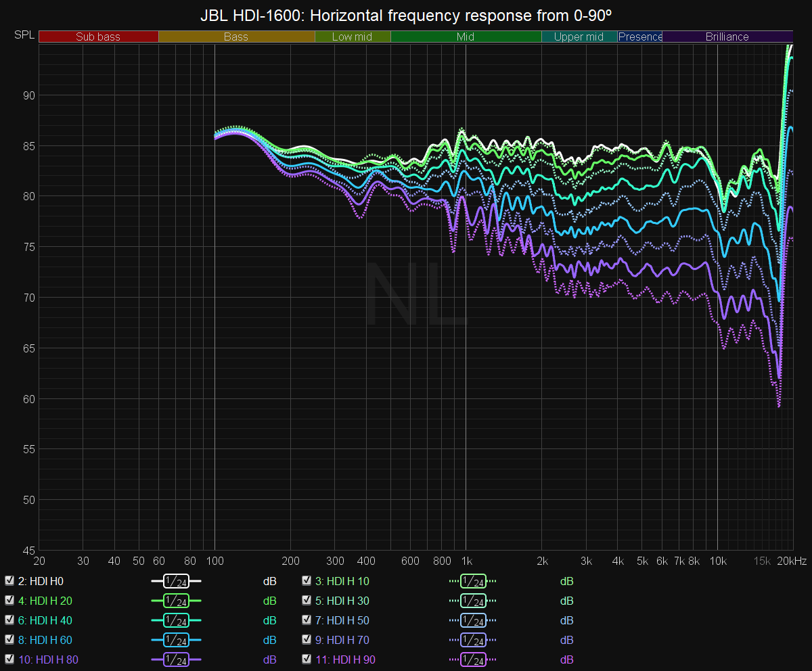This screenshot has width=812, height=671.
Task: Open the 1/24 smoothing box for HDI H 10
Action: [x=473, y=581]
